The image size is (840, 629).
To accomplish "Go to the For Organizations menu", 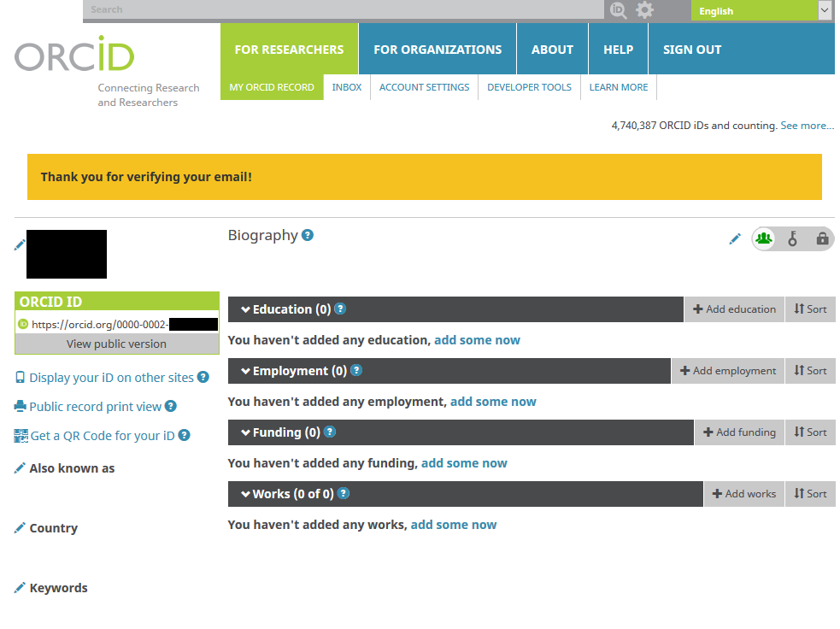I will tap(438, 50).
